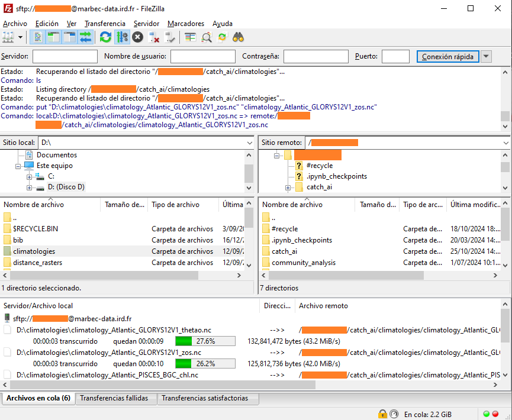Viewport: 512px width, 420px height.
Task: Open the filename filters icon
Action: [x=190, y=37]
